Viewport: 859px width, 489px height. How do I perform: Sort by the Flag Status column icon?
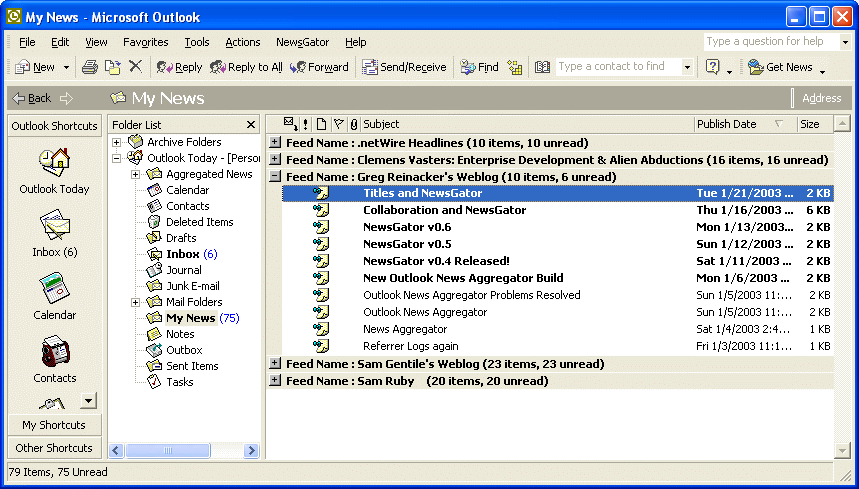339,124
